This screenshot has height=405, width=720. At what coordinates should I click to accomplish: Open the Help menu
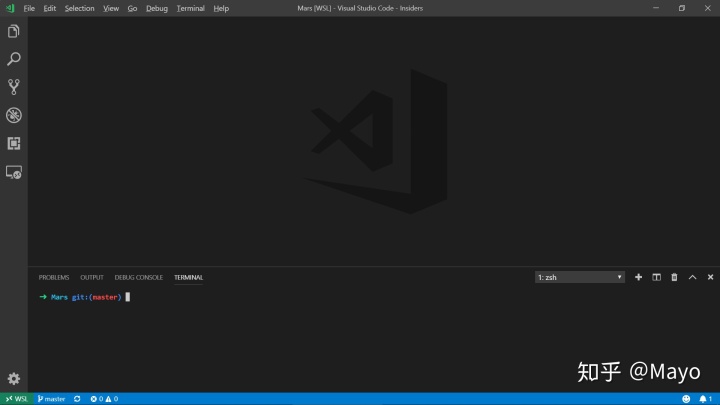[221, 8]
